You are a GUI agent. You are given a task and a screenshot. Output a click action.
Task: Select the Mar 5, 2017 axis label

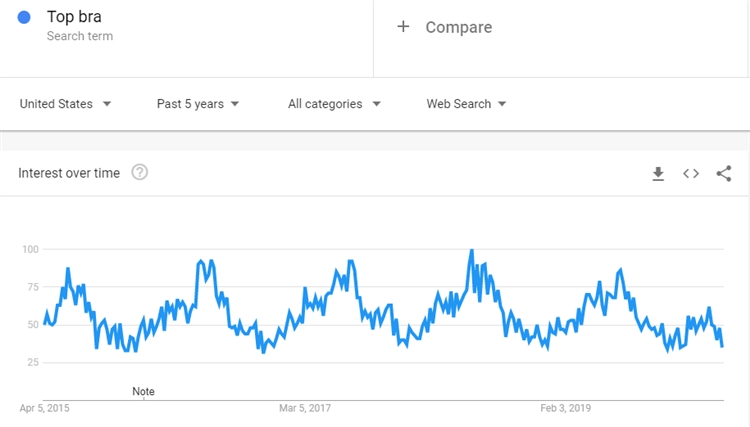click(305, 408)
